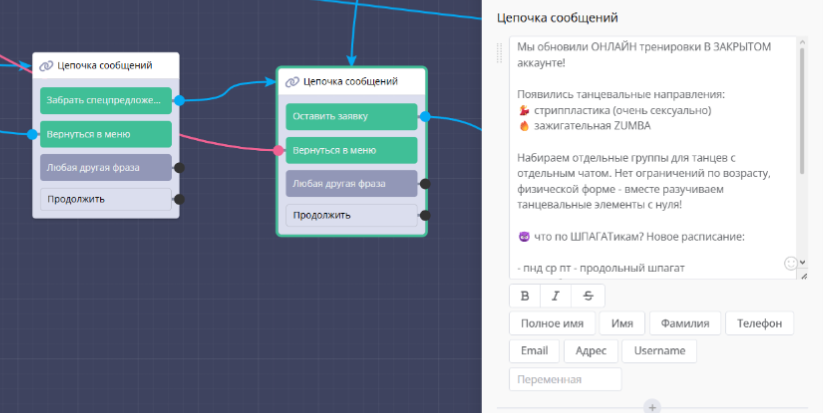Image resolution: width=823 pixels, height=413 pixels.
Task: Apply bold formatting with B button
Action: pyautogui.click(x=525, y=296)
